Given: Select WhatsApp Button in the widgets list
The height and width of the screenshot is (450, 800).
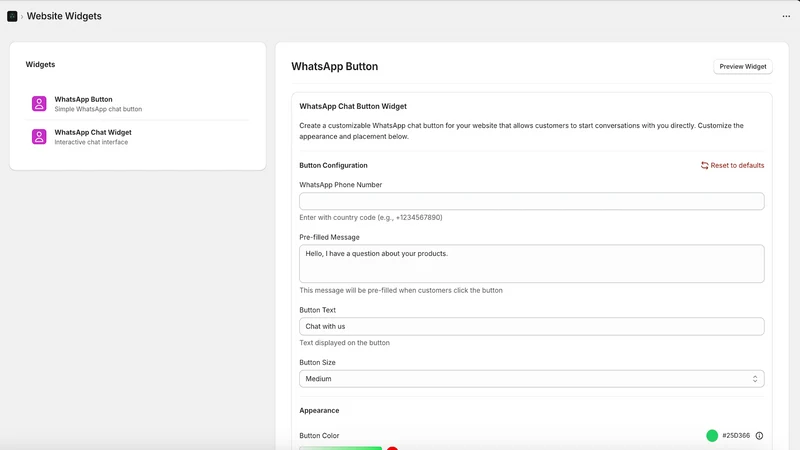Looking at the screenshot, I should pyautogui.click(x=138, y=104).
